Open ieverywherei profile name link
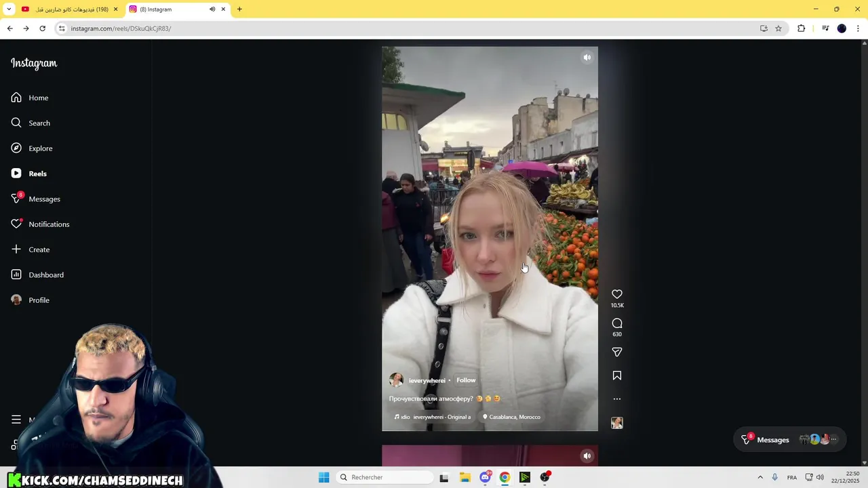This screenshot has width=868, height=488. [427, 380]
